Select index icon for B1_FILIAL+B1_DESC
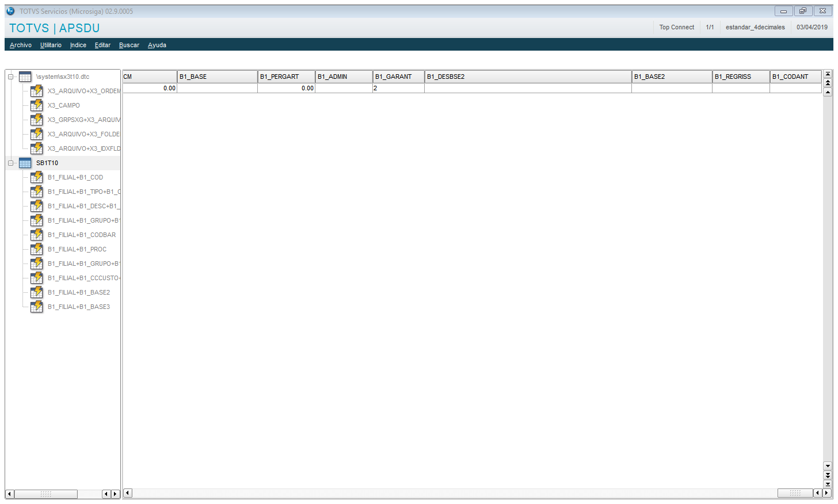This screenshot has width=838, height=504. (37, 206)
